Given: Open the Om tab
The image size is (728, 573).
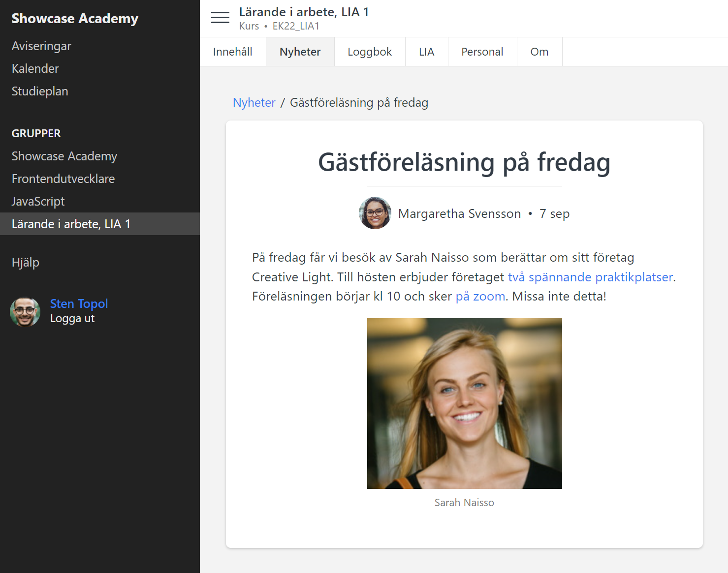Looking at the screenshot, I should pos(539,52).
